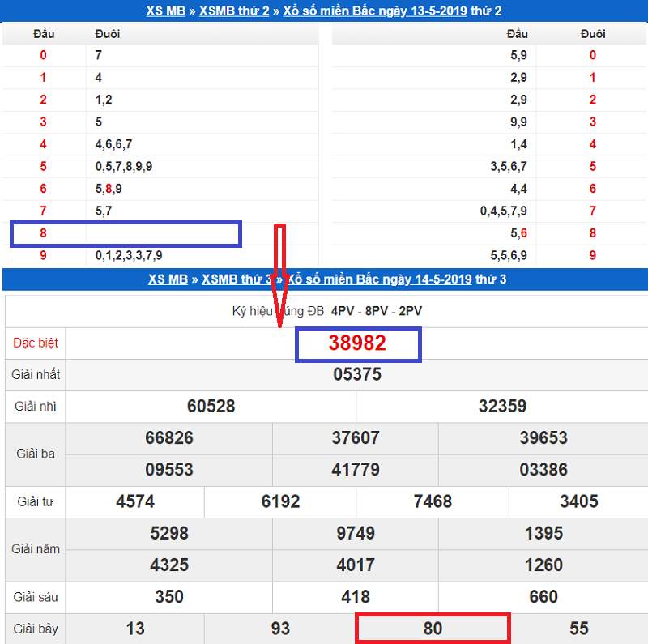
Task: Select the Đuôi values 0,1,2,3,3,7,9 for Đầu 9
Action: pyautogui.click(x=129, y=255)
